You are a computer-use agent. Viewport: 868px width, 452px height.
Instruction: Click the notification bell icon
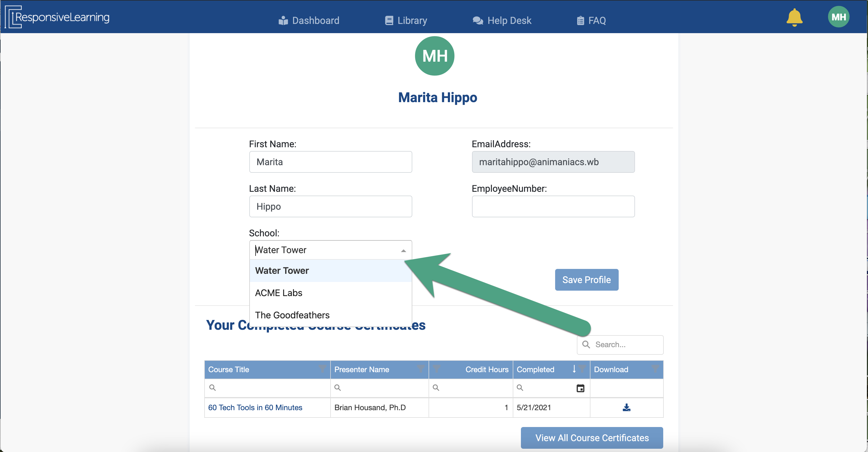click(794, 18)
